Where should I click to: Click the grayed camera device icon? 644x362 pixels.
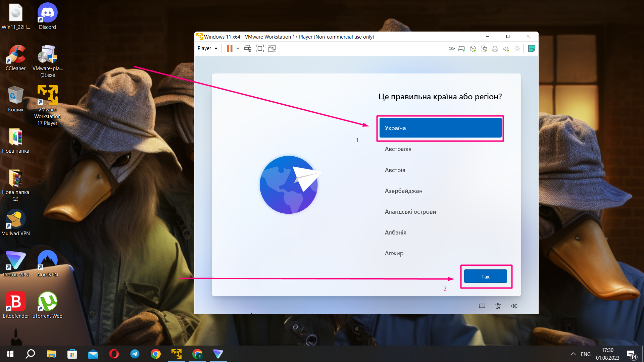pos(517,49)
